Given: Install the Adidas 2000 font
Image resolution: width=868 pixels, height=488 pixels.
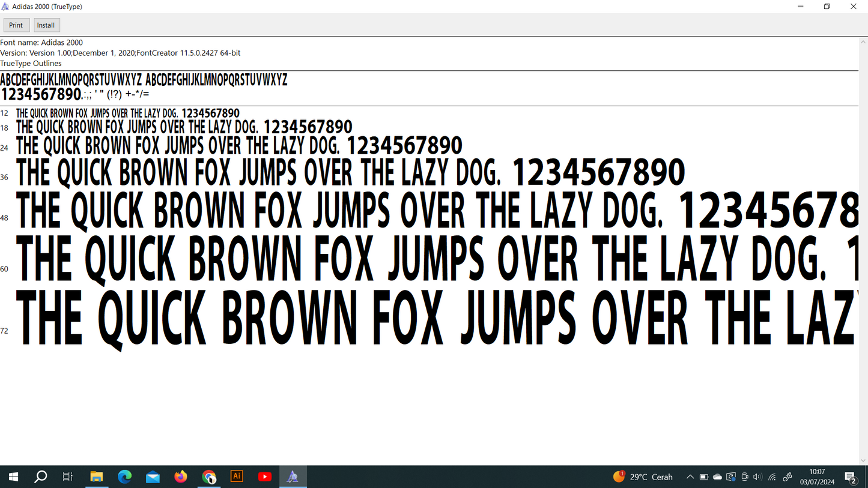Looking at the screenshot, I should pos(46,25).
